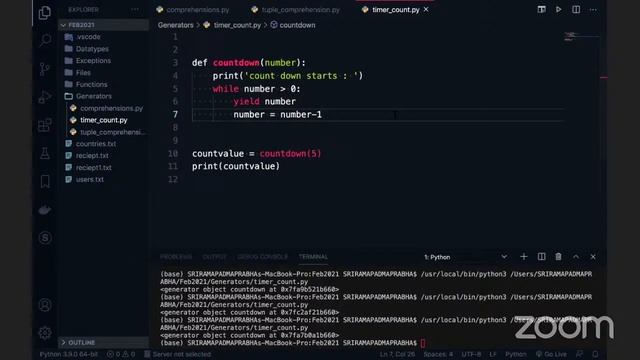Open the Accounts menu icon
Image resolution: width=640 pixels, height=360 pixels.
(x=45, y=305)
